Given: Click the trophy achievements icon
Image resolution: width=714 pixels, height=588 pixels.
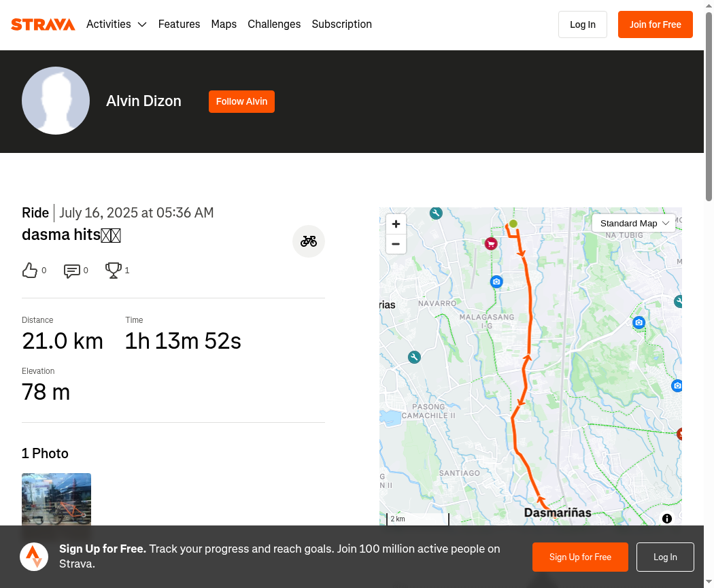Looking at the screenshot, I should click(x=114, y=271).
